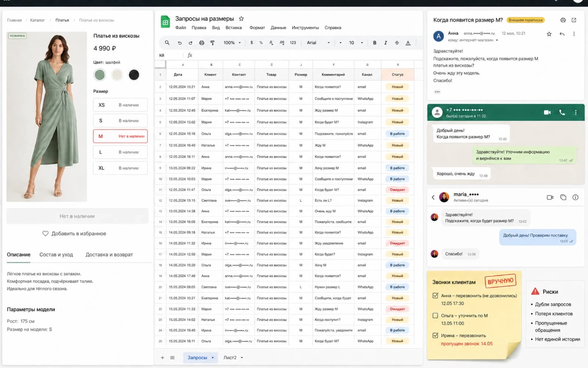Select size XS on the product page
Viewport: 588px width, 368px height.
[120, 105]
